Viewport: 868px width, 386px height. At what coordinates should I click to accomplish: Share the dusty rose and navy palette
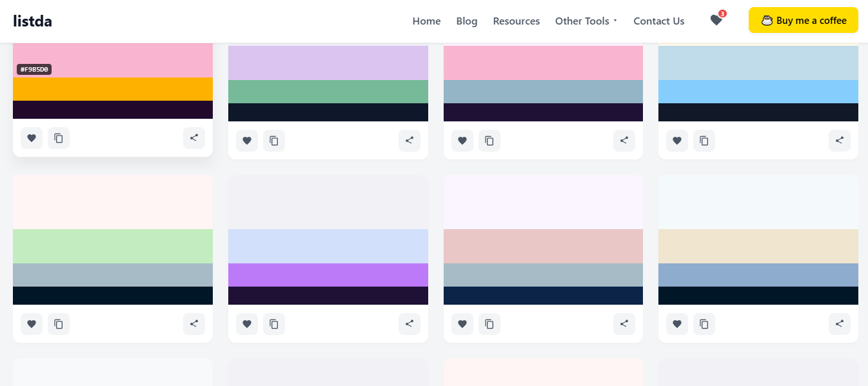624,324
